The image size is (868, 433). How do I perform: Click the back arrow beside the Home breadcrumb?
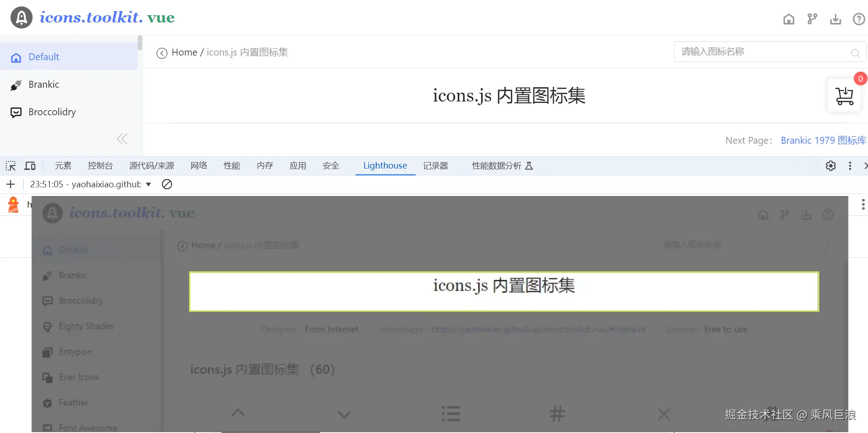[161, 53]
